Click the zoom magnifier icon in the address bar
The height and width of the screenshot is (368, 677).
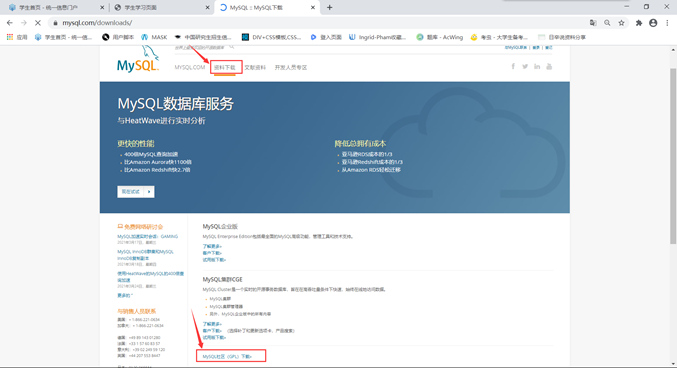(x=607, y=23)
